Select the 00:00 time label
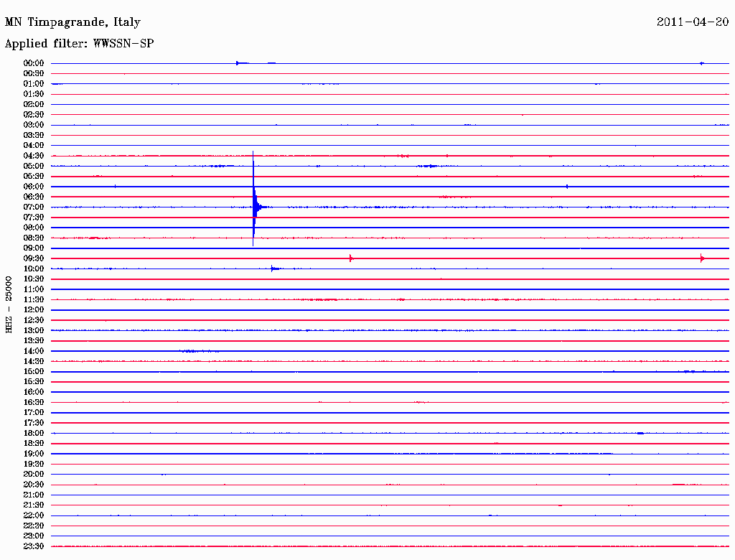This screenshot has width=735, height=560. (x=34, y=63)
